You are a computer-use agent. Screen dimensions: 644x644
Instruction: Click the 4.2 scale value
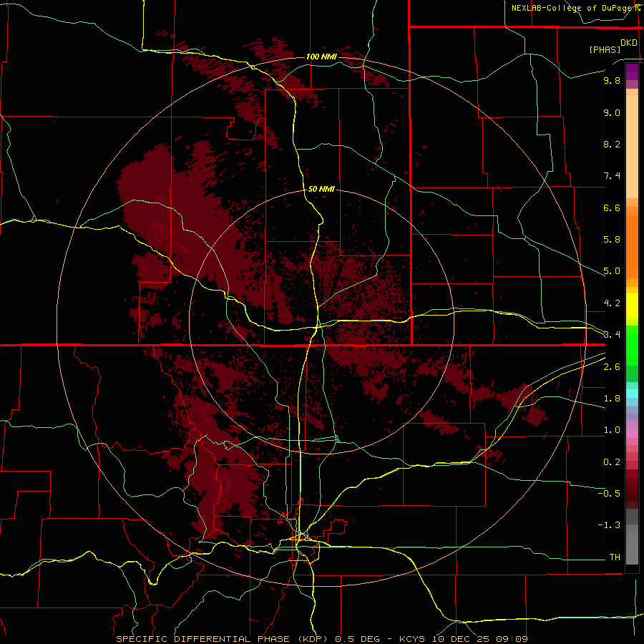612,303
